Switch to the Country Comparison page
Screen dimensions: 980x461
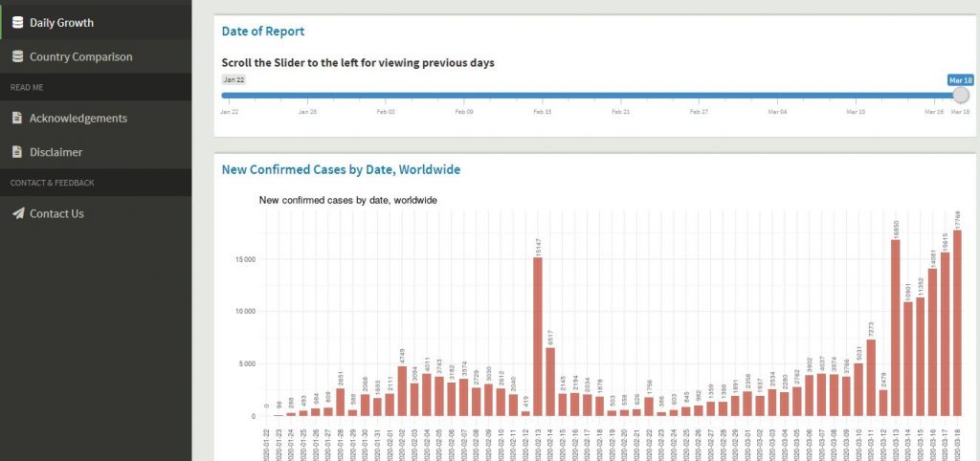80,56
